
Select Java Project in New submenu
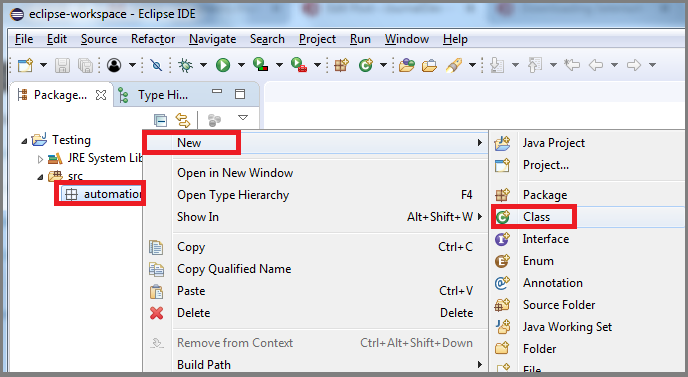588,143
